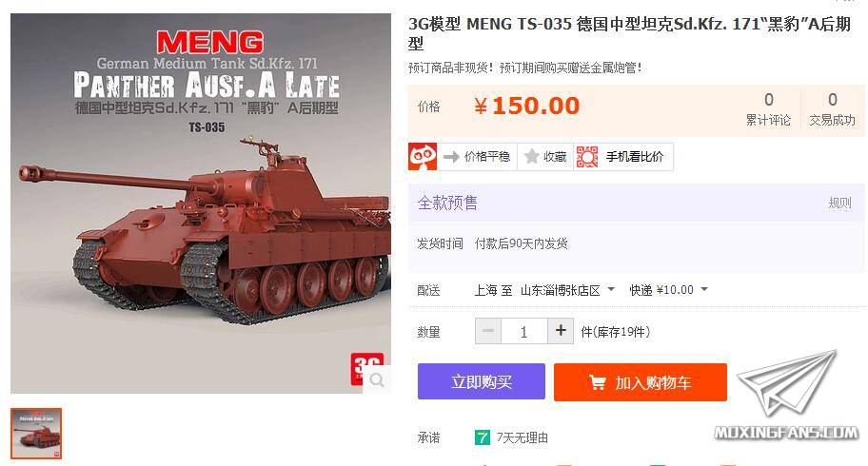Decrease quantity with the minus button
The image size is (868, 466).
pyautogui.click(x=488, y=331)
